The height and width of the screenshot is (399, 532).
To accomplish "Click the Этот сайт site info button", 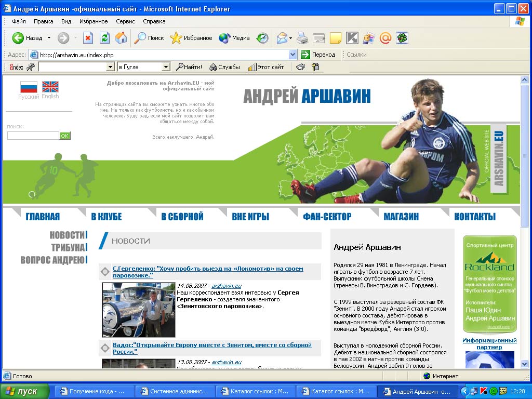I will (266, 67).
